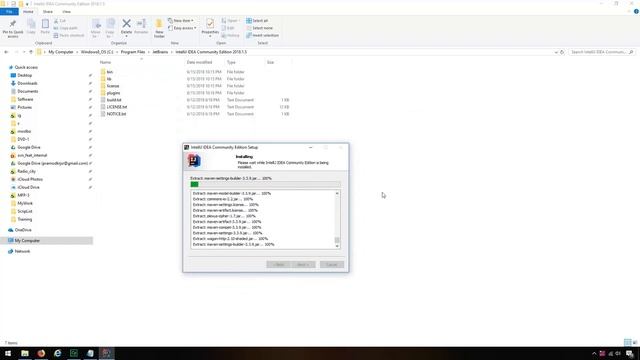640x360 pixels.
Task: Open the address bar history dropdown
Action: pyautogui.click(x=556, y=52)
